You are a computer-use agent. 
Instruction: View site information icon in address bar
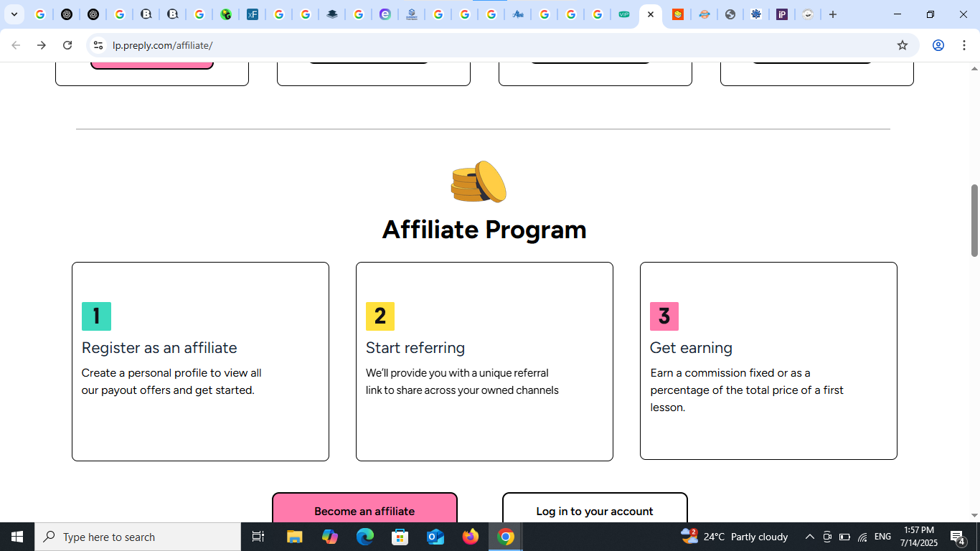click(x=98, y=45)
